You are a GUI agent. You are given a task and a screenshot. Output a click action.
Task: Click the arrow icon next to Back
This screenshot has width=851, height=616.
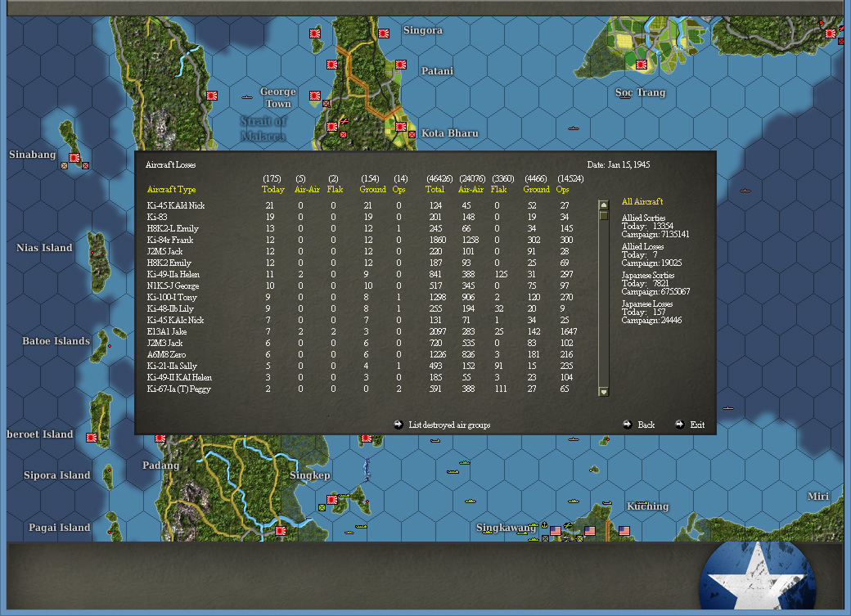pos(628,425)
